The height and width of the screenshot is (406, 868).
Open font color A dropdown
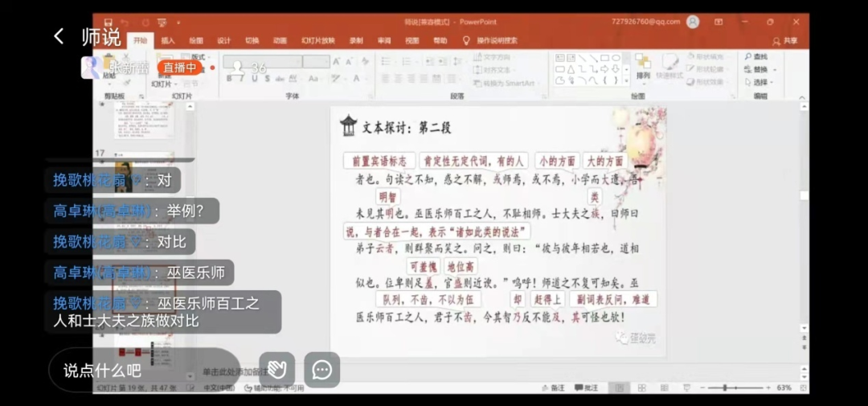358,79
